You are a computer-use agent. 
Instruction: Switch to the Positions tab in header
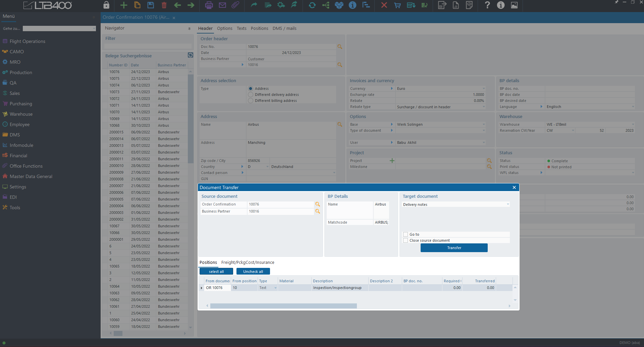pos(259,28)
